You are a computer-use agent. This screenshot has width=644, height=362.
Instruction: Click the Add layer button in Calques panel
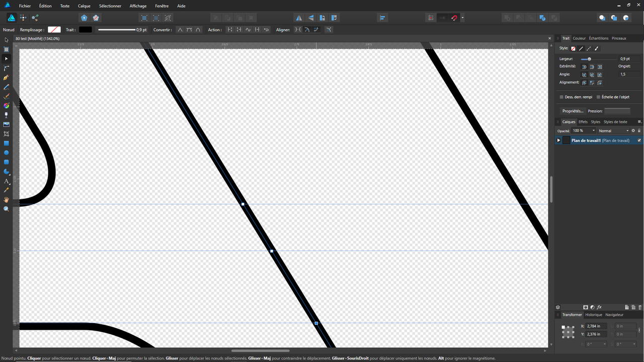(627, 307)
